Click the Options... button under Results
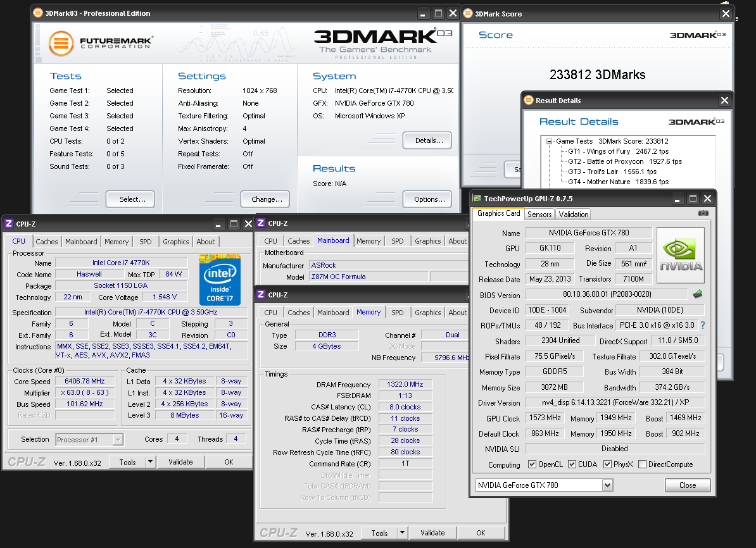This screenshot has width=756, height=548. [429, 199]
